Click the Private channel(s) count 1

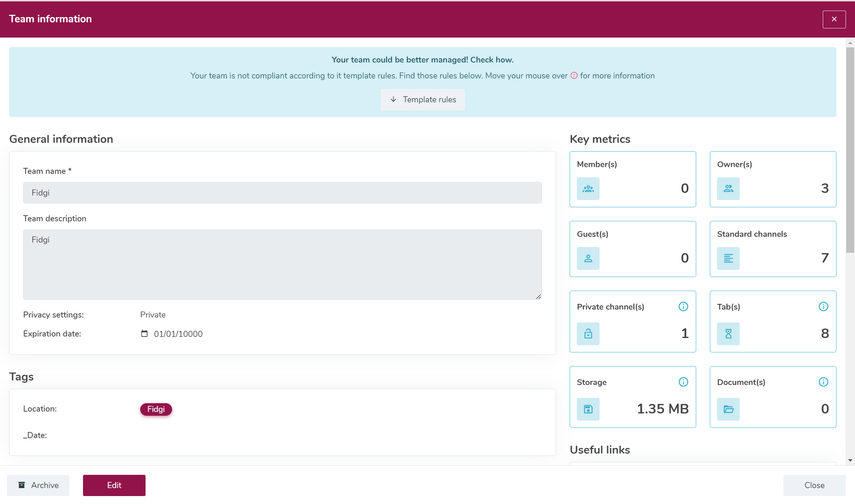(685, 333)
